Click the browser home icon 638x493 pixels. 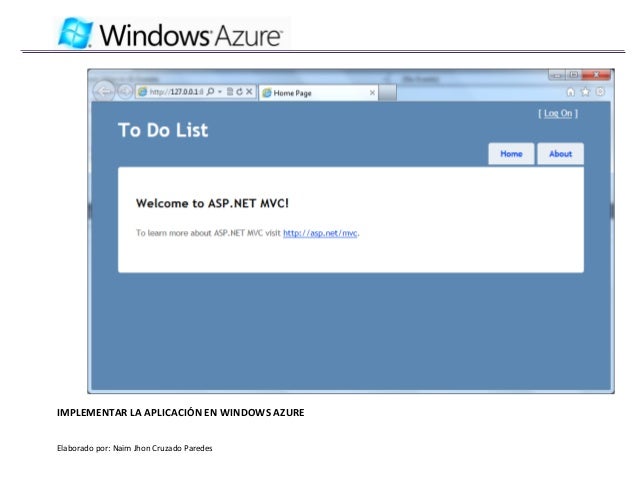click(570, 92)
